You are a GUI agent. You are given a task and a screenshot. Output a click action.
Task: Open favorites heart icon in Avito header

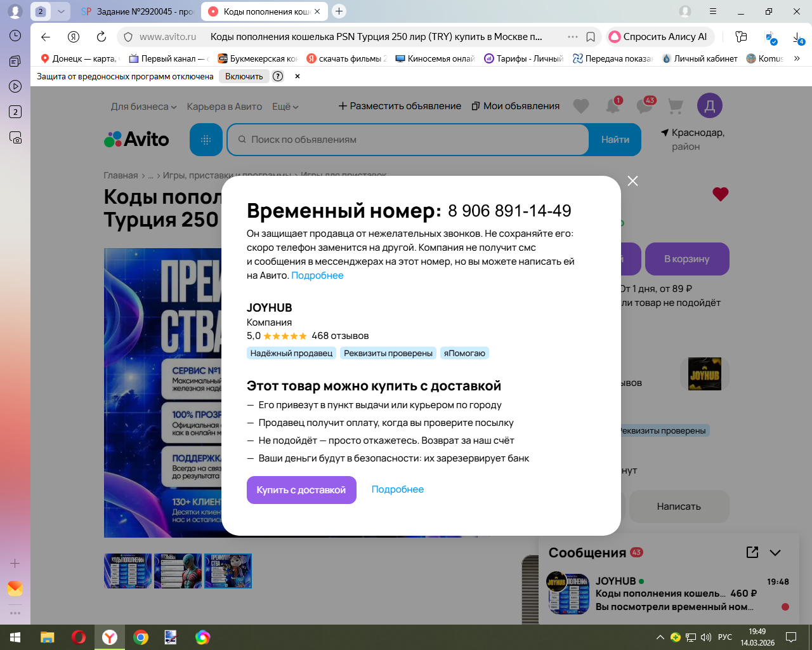(x=581, y=106)
